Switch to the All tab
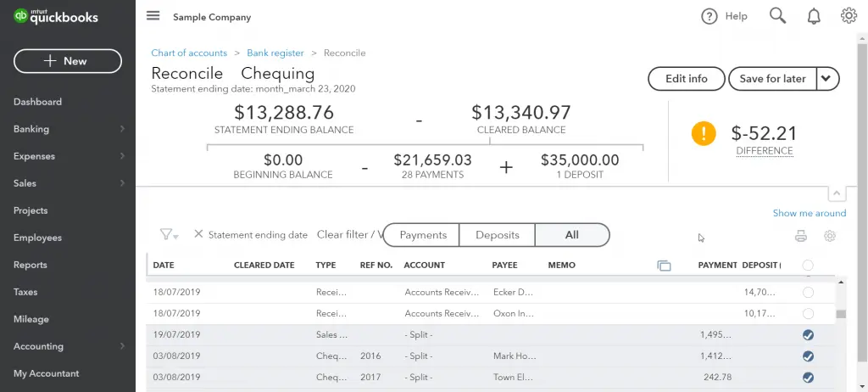The width and height of the screenshot is (868, 392). [x=572, y=235]
